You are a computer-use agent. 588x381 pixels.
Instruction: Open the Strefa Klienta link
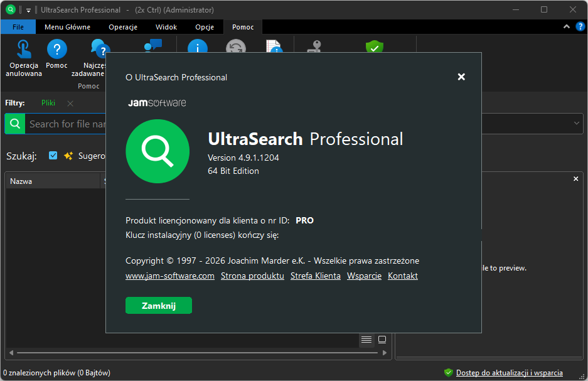click(316, 276)
